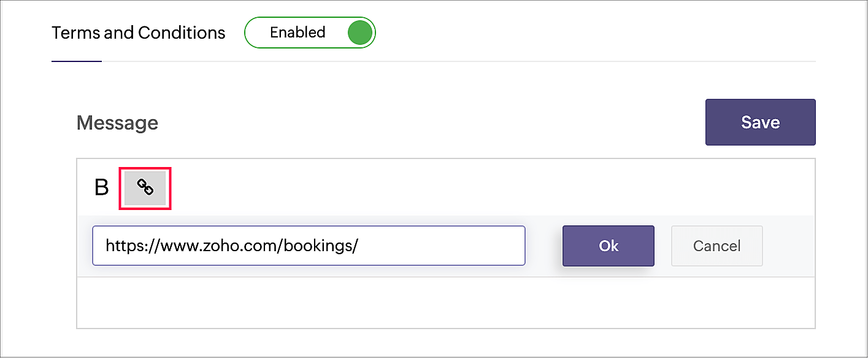Click the highlighted hyperlink tool in editor toolbar
Viewport: 868px width, 358px height.
point(145,188)
